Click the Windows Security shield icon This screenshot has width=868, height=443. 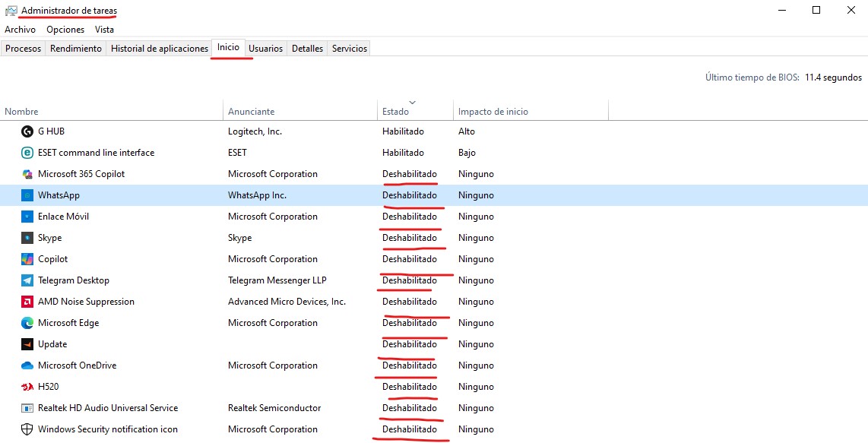pyautogui.click(x=27, y=429)
